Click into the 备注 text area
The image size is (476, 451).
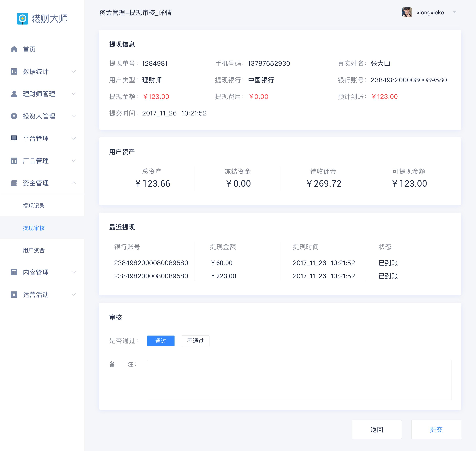click(299, 380)
